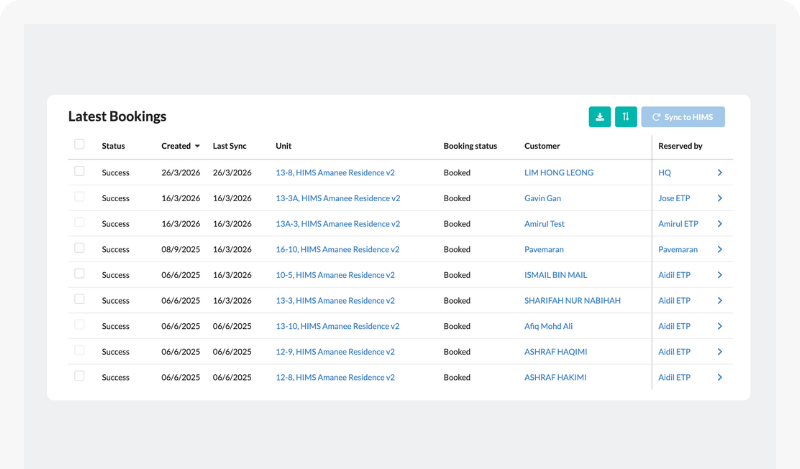Image resolution: width=800 pixels, height=469 pixels.
Task: Tick the checkbox for ISMAIL BIN MAIL row
Action: [79, 274]
